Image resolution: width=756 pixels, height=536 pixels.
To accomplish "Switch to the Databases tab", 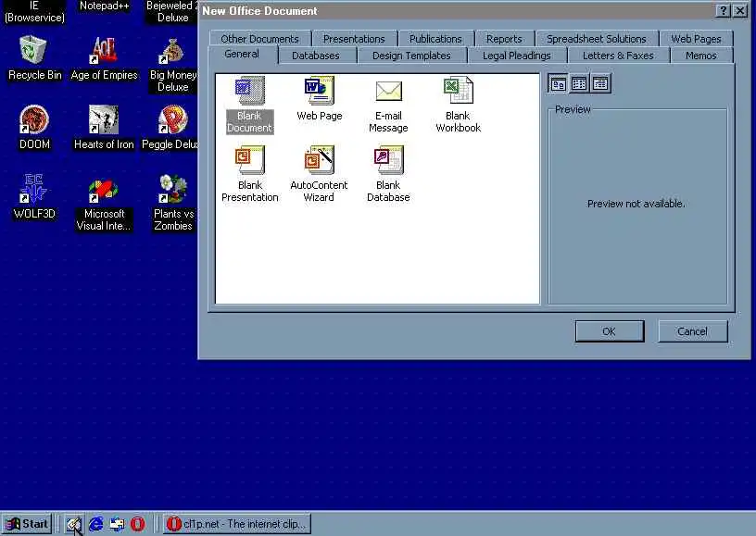I will pos(316,56).
